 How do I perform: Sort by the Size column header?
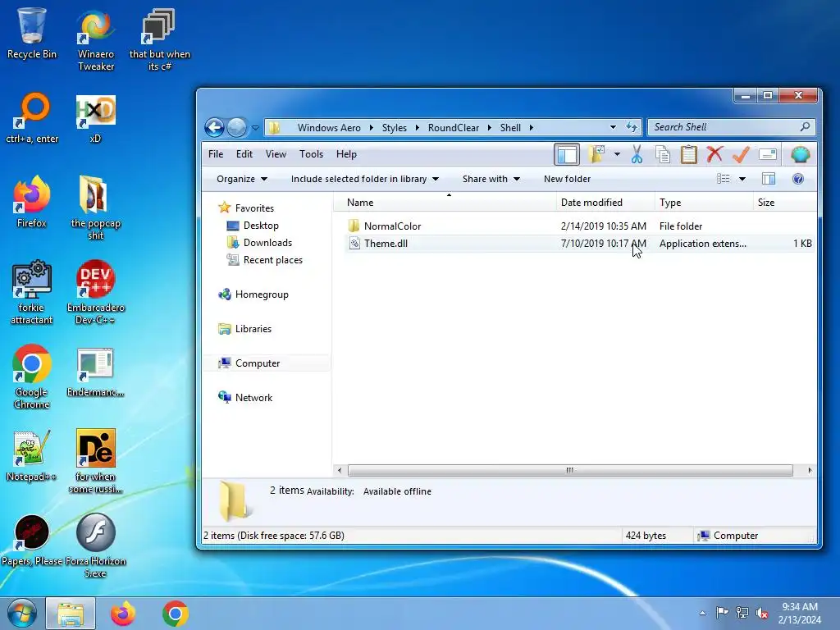(785, 203)
